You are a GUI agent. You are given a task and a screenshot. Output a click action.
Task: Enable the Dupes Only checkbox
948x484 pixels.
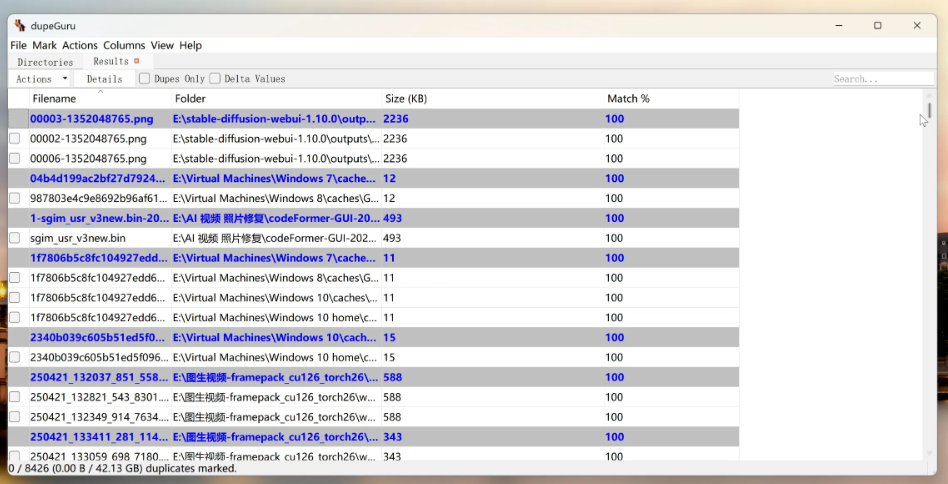click(x=145, y=79)
